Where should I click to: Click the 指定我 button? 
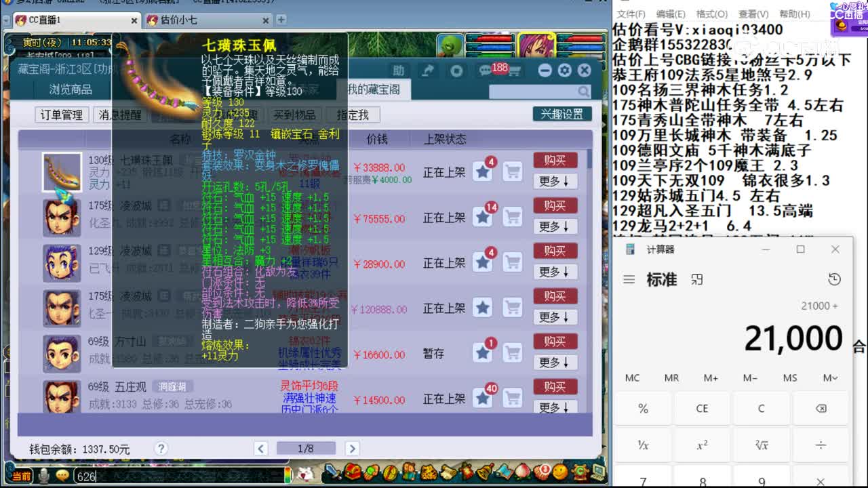coord(353,115)
